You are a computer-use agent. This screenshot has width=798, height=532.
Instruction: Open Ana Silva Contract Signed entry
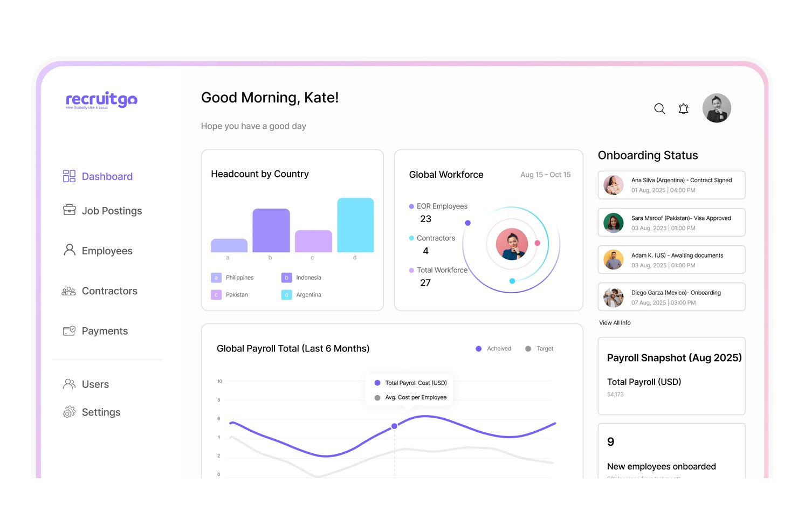coord(671,185)
